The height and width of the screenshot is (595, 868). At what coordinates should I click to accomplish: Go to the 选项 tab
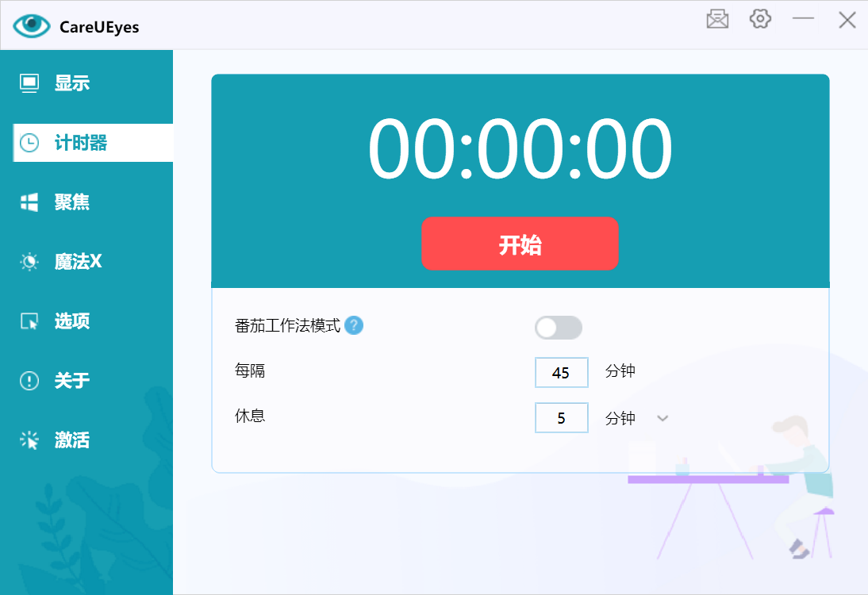86,321
